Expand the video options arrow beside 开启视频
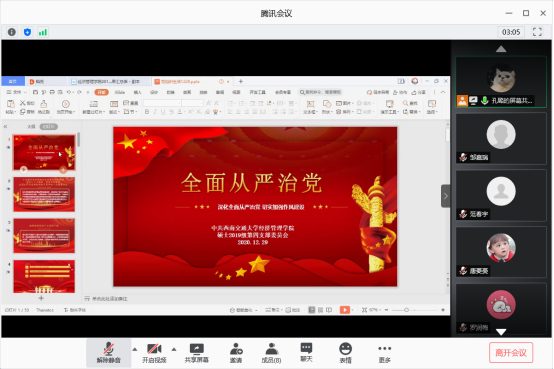 pos(174,349)
